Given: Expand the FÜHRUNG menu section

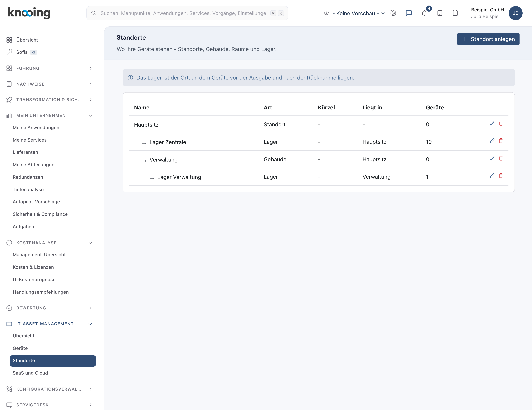Looking at the screenshot, I should (49, 68).
